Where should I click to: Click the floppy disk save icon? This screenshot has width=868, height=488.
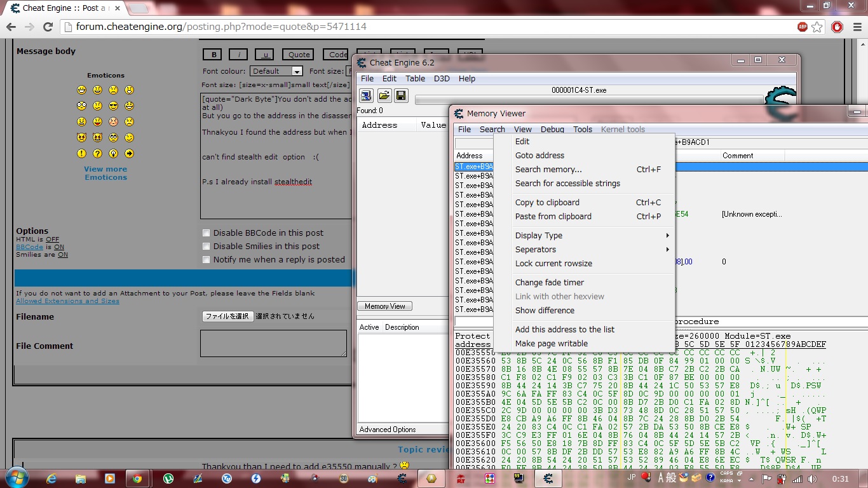click(401, 95)
